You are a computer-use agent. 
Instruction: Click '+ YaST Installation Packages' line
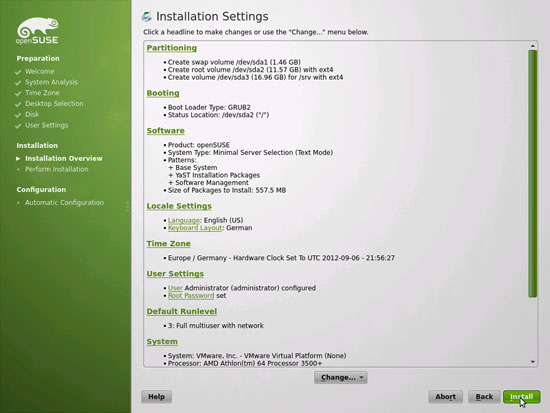click(x=214, y=175)
